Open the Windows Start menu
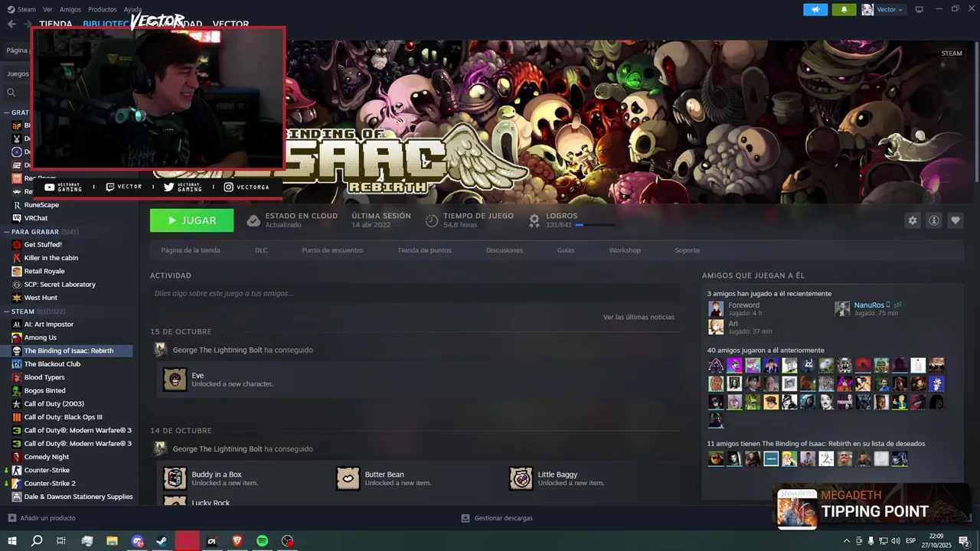The height and width of the screenshot is (551, 980). pos(11,541)
